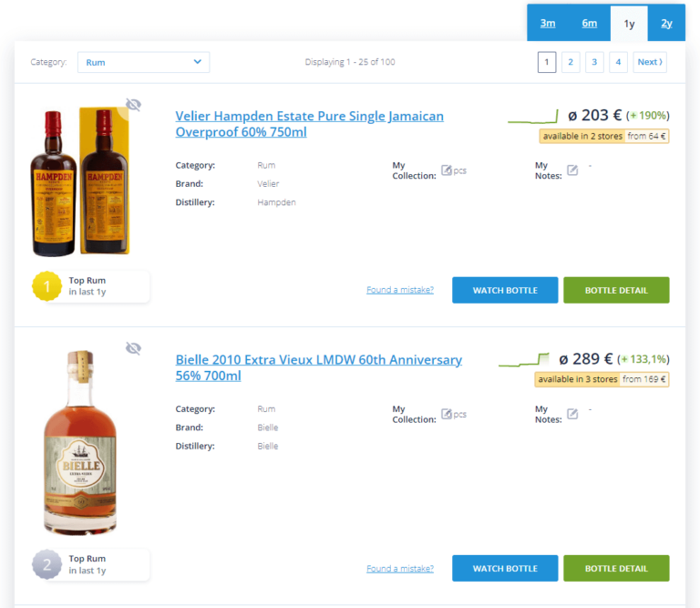Open Velier Hampden price trend sparkline
The width and height of the screenshot is (700, 608).
click(x=533, y=117)
